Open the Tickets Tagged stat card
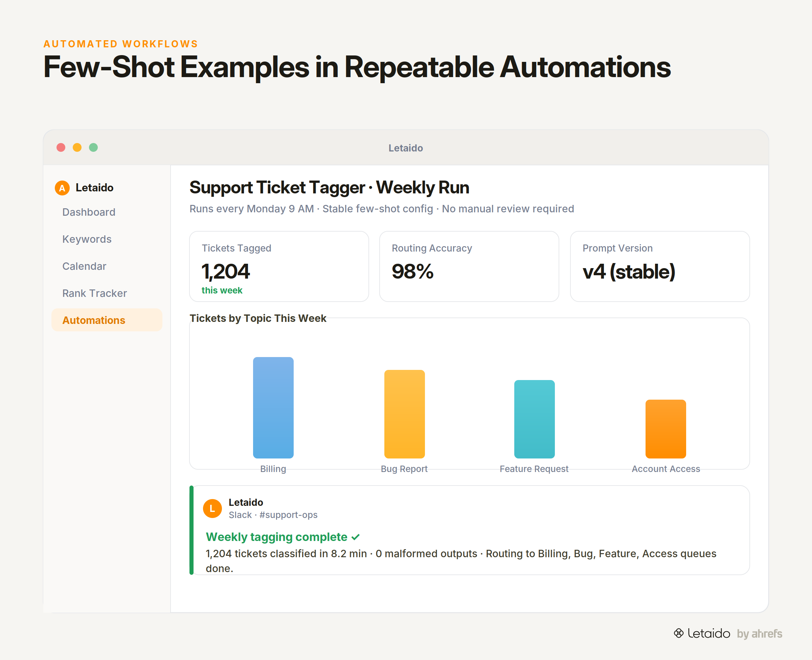812x660 pixels. click(279, 266)
